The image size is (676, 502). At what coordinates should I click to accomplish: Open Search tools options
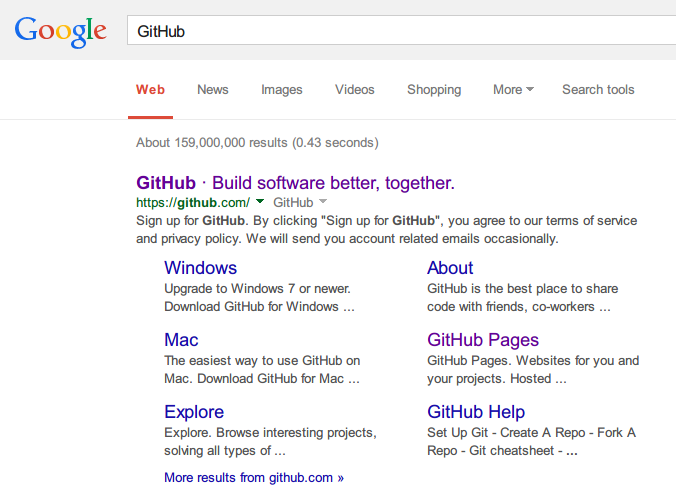point(598,90)
